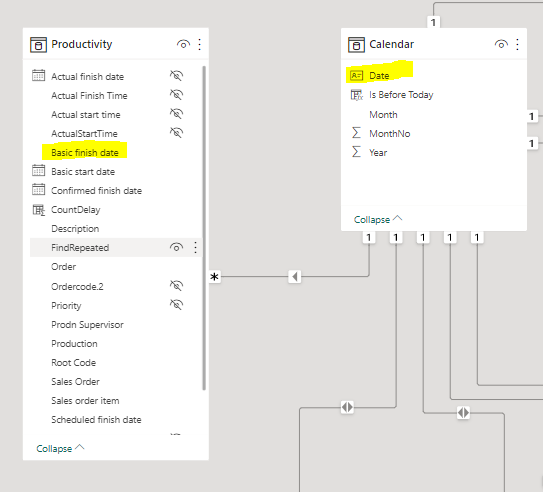Unhide the Ordercode.2 field
This screenshot has height=492, width=543.
(176, 285)
